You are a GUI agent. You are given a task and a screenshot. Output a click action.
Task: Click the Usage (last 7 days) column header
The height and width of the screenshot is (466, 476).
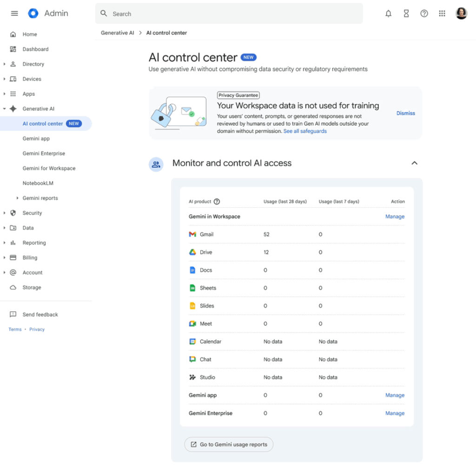pyautogui.click(x=339, y=202)
